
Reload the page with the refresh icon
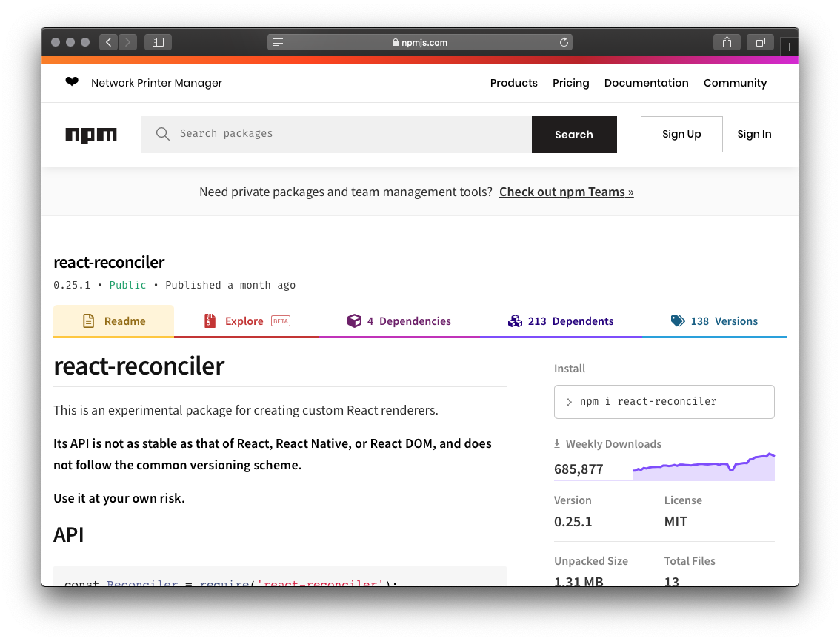tap(564, 42)
